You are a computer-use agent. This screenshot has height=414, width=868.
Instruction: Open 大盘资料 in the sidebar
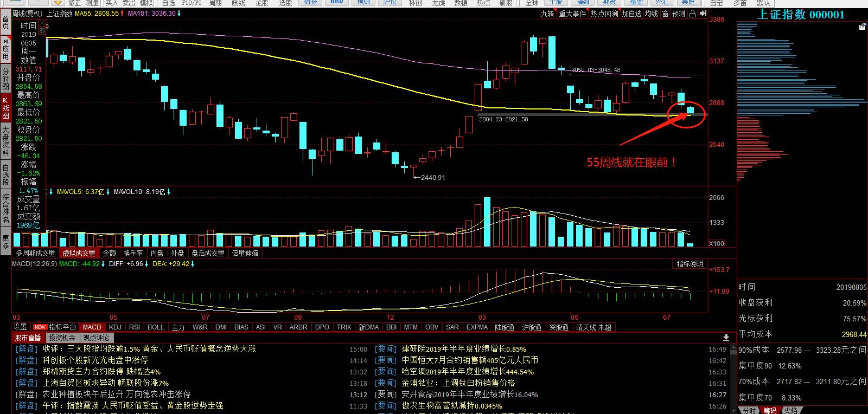[5, 141]
